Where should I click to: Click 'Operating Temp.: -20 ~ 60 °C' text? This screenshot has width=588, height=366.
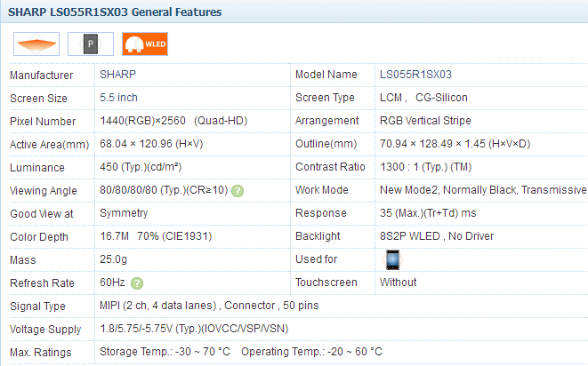coord(311,352)
